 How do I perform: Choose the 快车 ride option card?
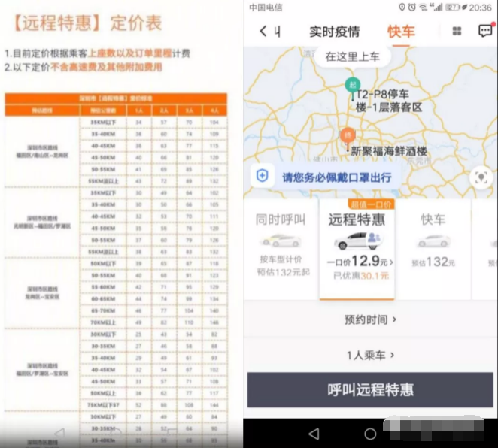click(x=433, y=249)
